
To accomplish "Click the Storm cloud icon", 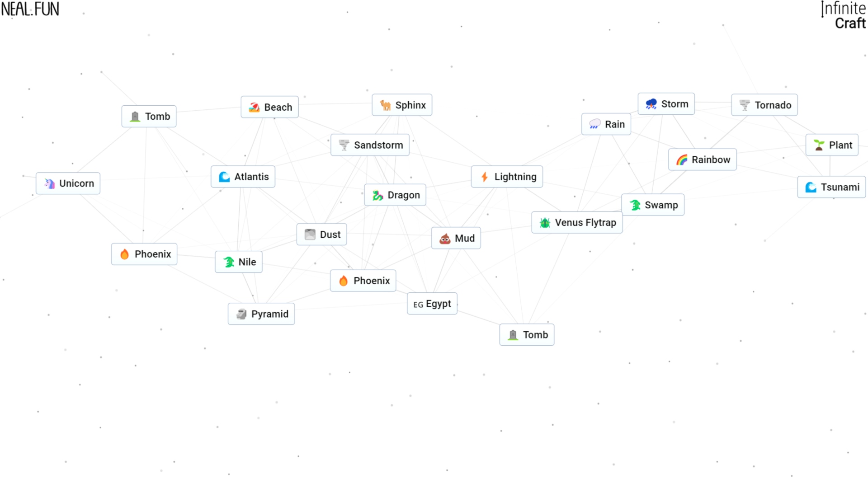I will 650,103.
